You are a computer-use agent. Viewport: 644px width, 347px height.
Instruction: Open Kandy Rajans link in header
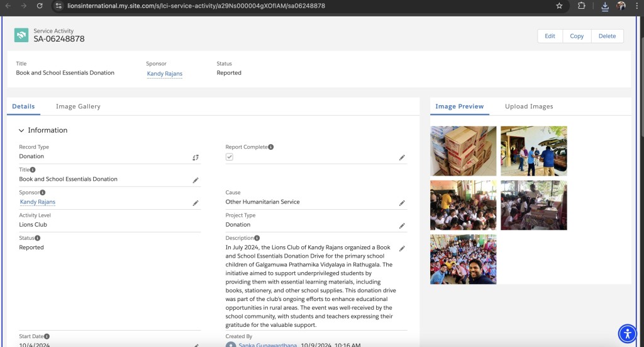165,74
